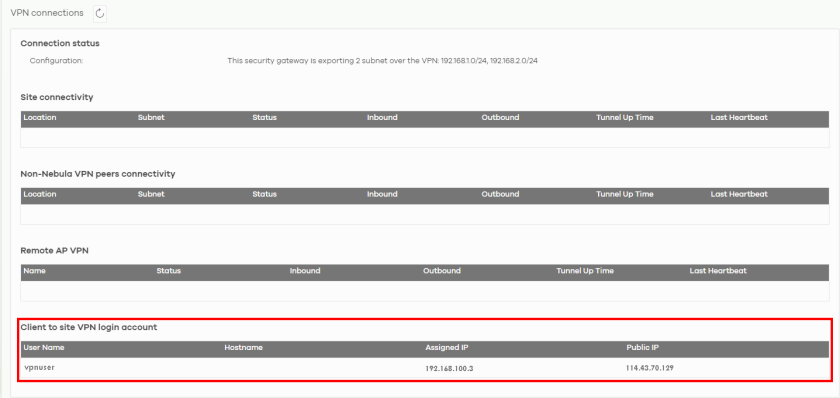Select Last Heartbeat header in Non-Nebula peers table
The width and height of the screenshot is (840, 398).
(x=739, y=194)
